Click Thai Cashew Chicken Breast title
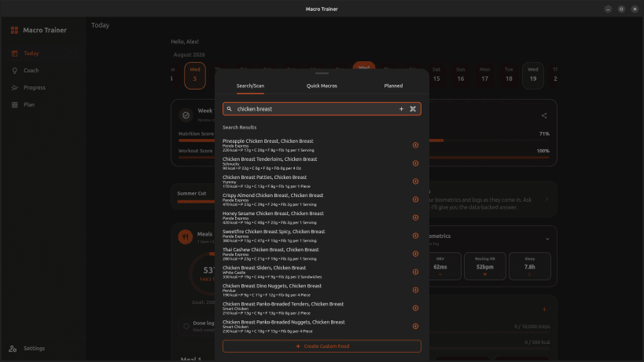The width and height of the screenshot is (644, 362). tap(270, 250)
